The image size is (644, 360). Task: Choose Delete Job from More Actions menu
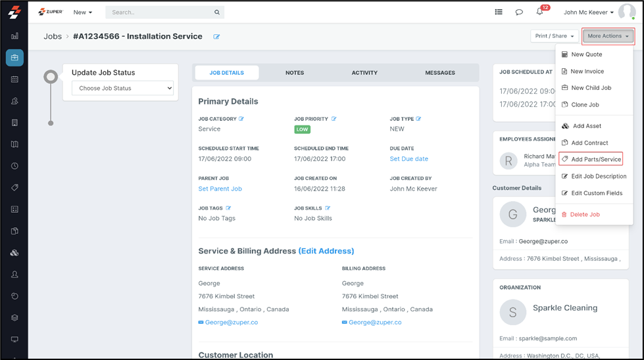point(584,214)
